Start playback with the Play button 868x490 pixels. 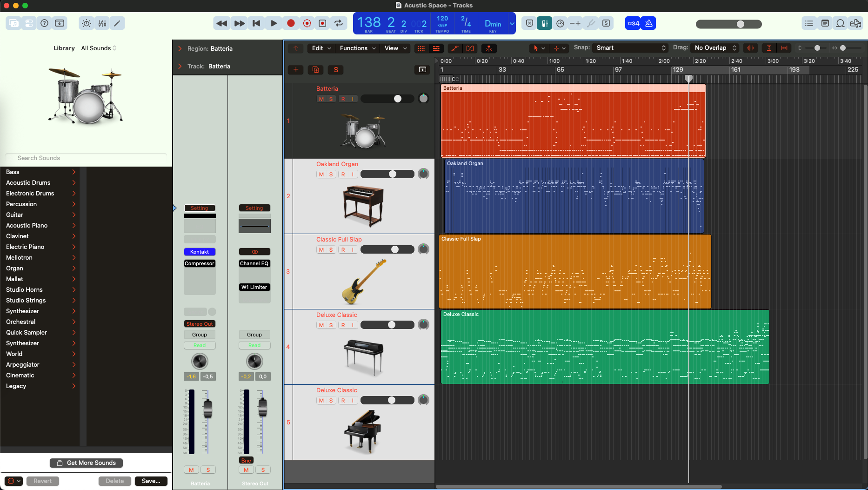pos(274,23)
